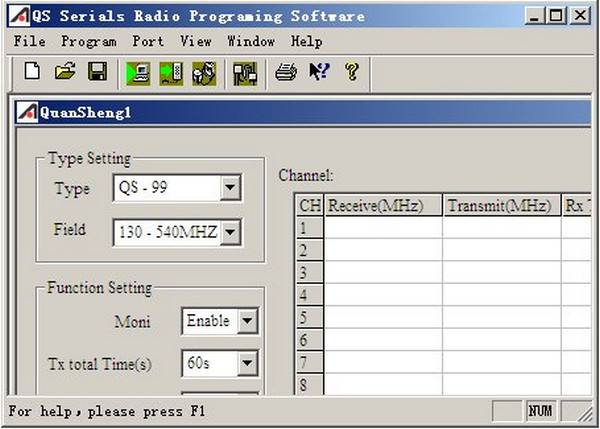Expand the Field 130-540MHZ dropdown
600x429 pixels.
coord(230,232)
